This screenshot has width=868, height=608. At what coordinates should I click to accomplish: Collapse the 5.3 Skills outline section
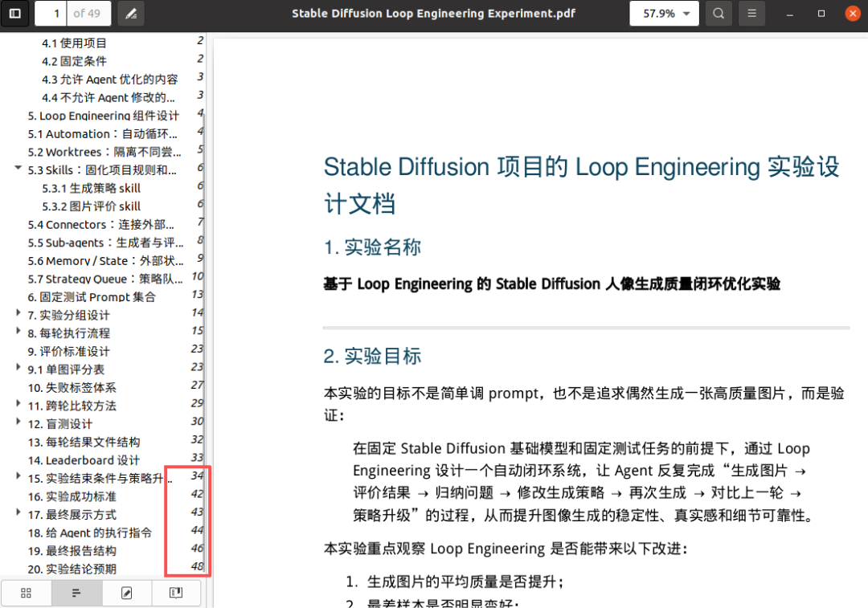18,168
